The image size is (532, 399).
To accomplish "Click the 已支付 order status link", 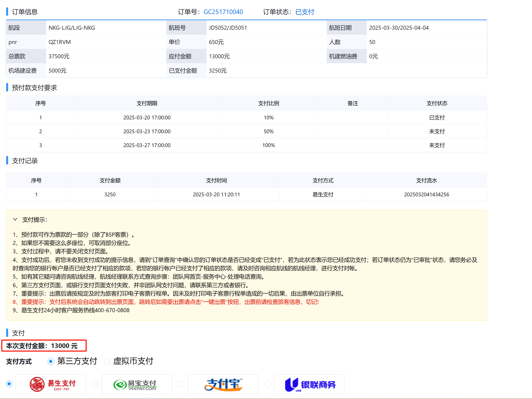I will tap(305, 12).
